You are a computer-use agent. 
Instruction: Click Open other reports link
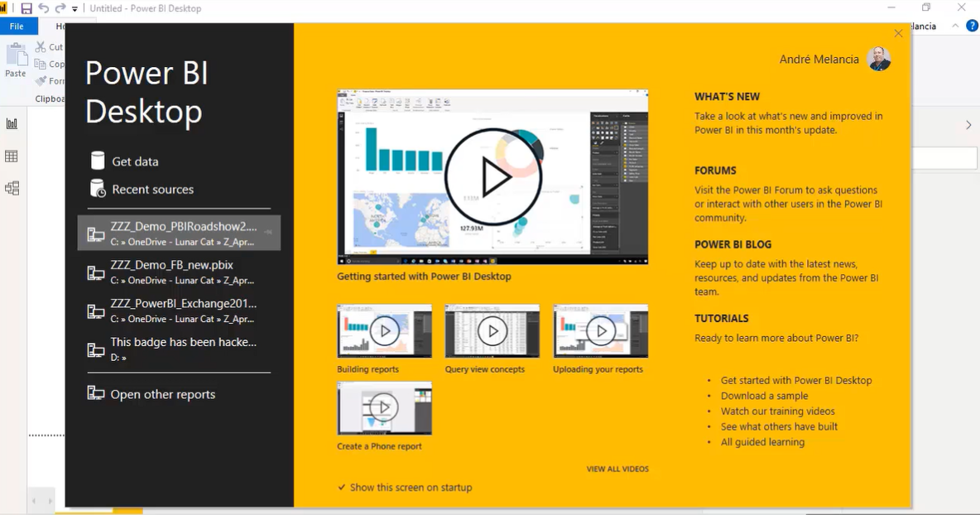tap(162, 394)
